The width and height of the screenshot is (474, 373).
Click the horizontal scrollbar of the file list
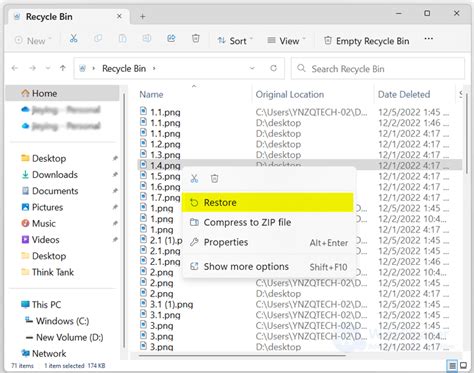pos(242,356)
